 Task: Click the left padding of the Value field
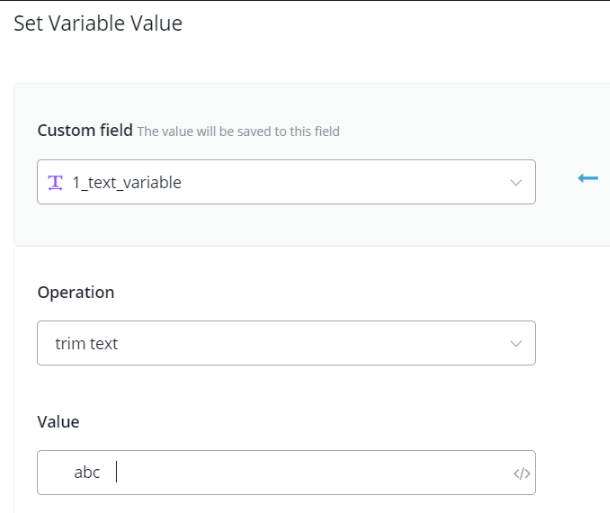(52, 472)
